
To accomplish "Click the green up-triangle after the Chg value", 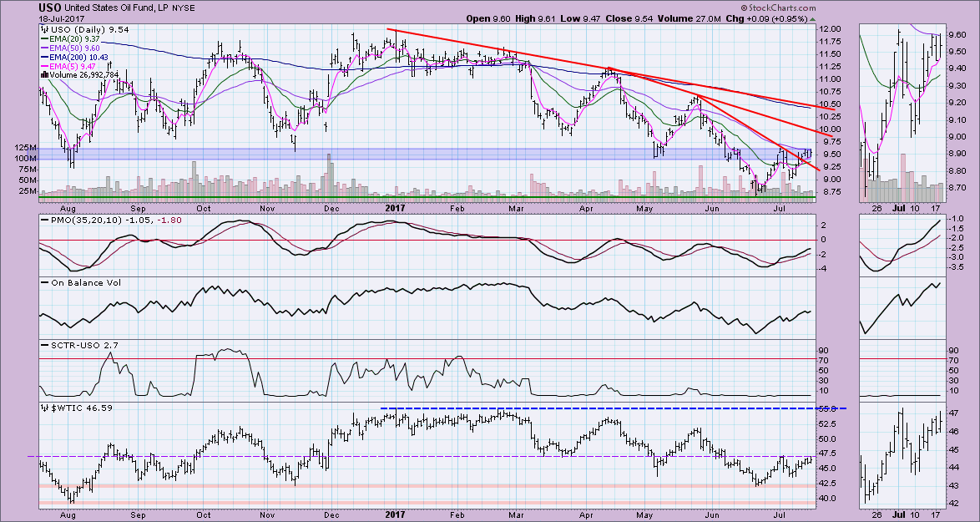I will tap(812, 18).
